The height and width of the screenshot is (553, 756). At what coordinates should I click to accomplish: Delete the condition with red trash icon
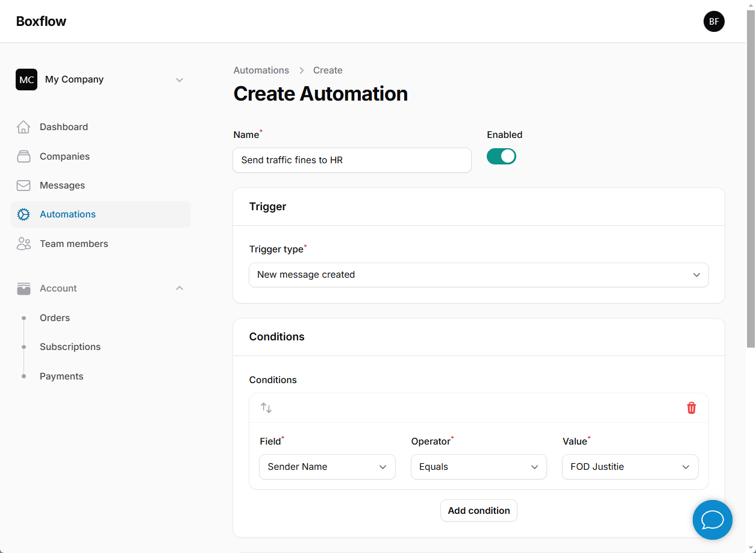click(x=691, y=408)
